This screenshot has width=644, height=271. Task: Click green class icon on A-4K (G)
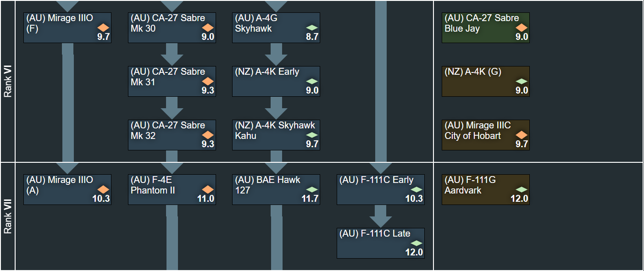point(522,81)
